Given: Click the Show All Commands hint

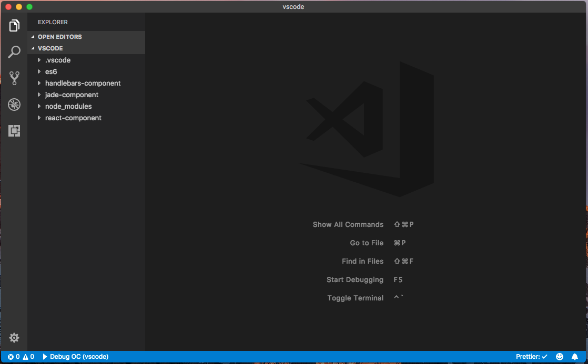Looking at the screenshot, I should (x=348, y=224).
